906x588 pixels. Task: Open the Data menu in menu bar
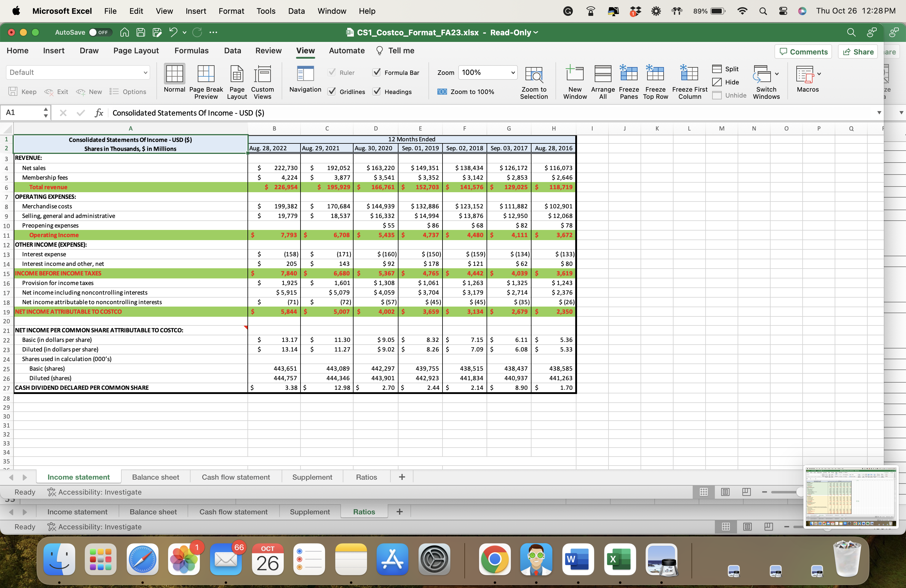tap(296, 11)
